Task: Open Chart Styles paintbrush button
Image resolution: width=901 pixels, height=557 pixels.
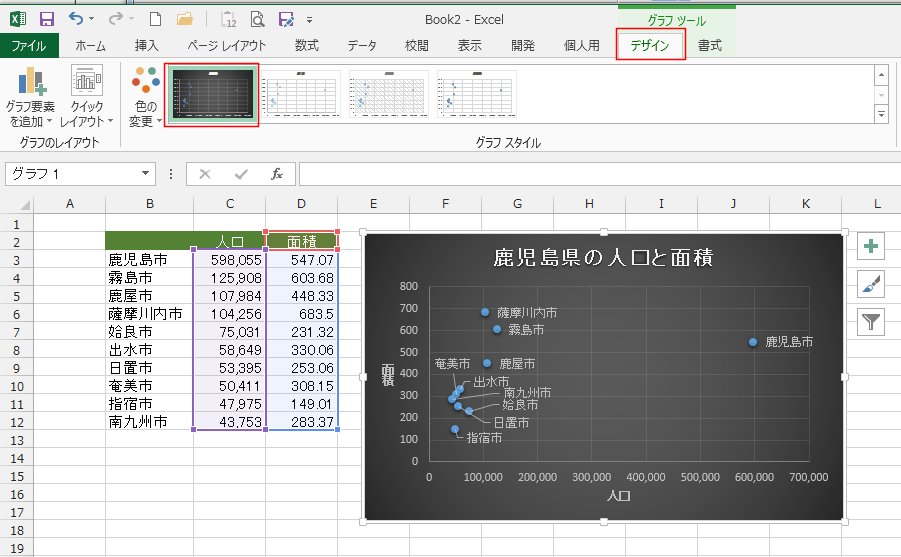Action: [872, 285]
